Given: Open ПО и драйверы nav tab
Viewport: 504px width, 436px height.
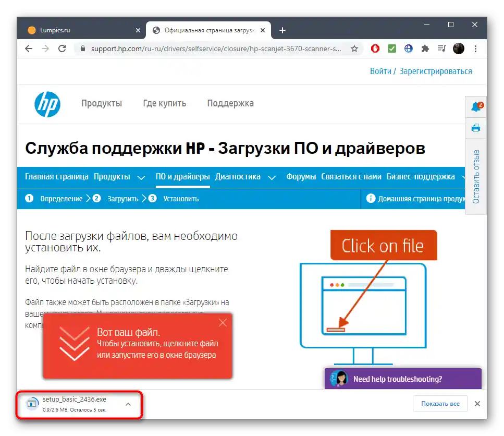Looking at the screenshot, I should (182, 176).
